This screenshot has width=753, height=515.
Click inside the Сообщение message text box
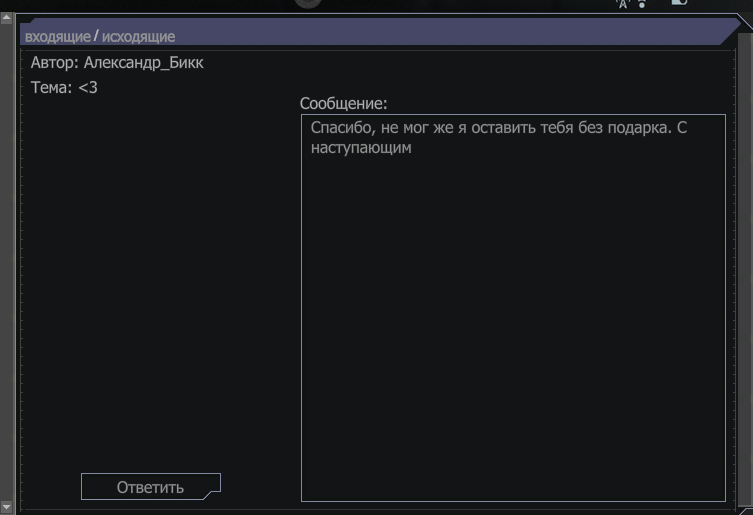[x=513, y=307]
